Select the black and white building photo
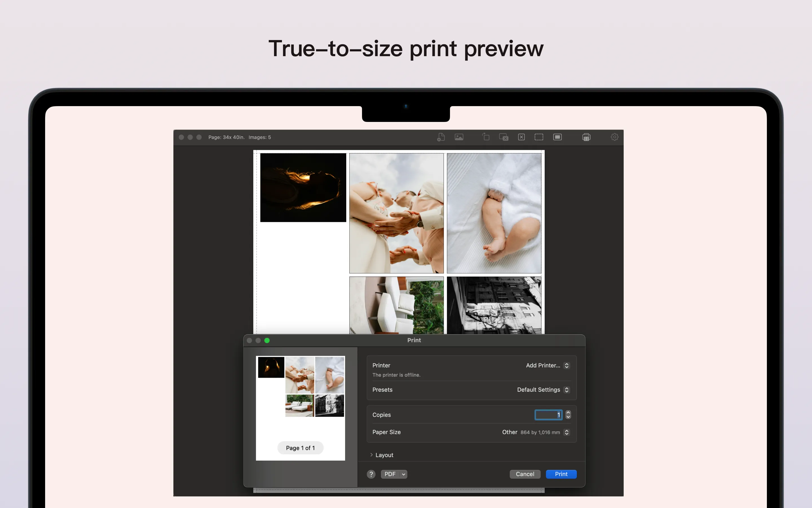 tap(494, 305)
